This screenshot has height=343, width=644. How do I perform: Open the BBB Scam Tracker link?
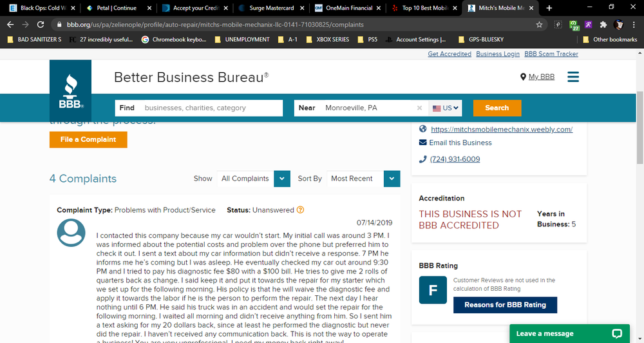(x=551, y=54)
